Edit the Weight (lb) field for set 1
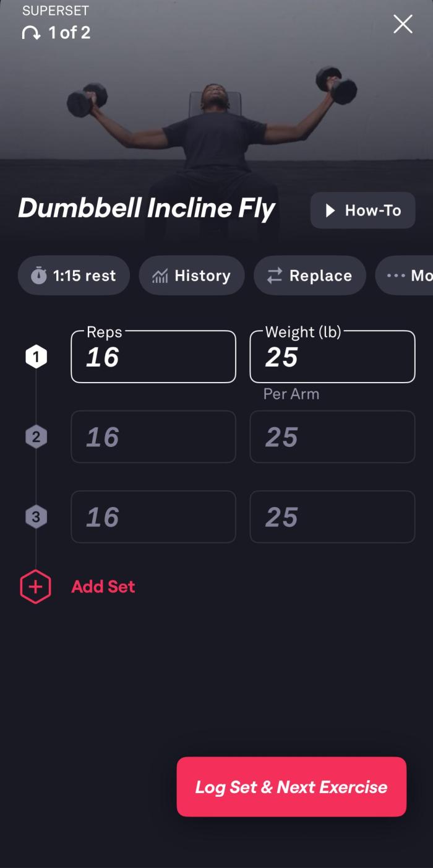The height and width of the screenshot is (868, 433). pyautogui.click(x=332, y=357)
